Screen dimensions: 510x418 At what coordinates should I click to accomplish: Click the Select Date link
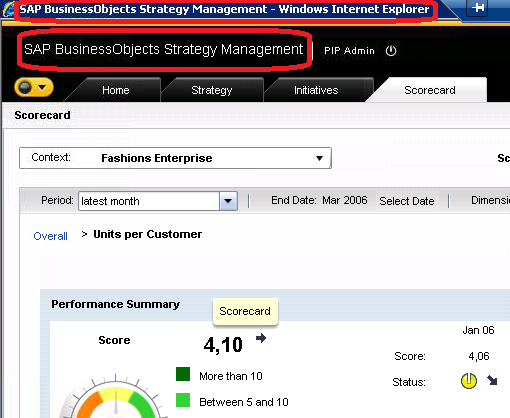tap(407, 201)
